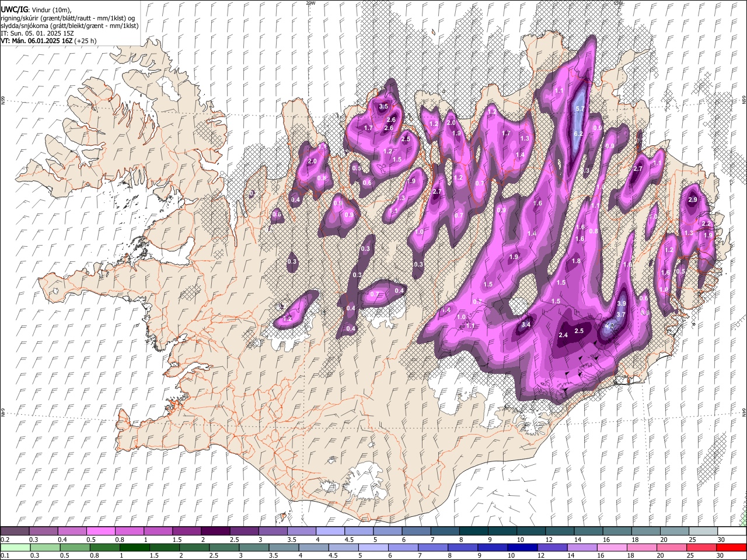
Task: Click the 0.1 label on rain scale
Action: (x=4, y=555)
